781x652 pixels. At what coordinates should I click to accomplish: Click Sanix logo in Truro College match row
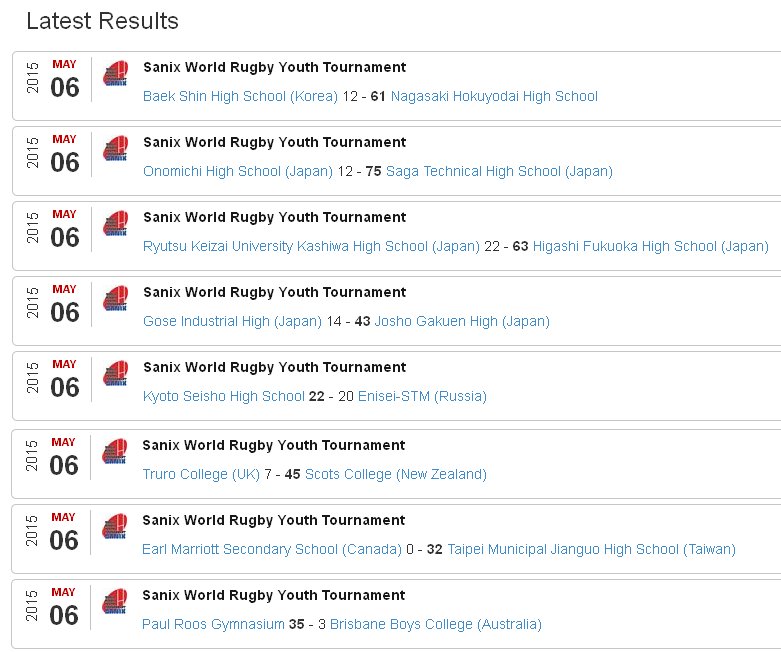(x=115, y=451)
